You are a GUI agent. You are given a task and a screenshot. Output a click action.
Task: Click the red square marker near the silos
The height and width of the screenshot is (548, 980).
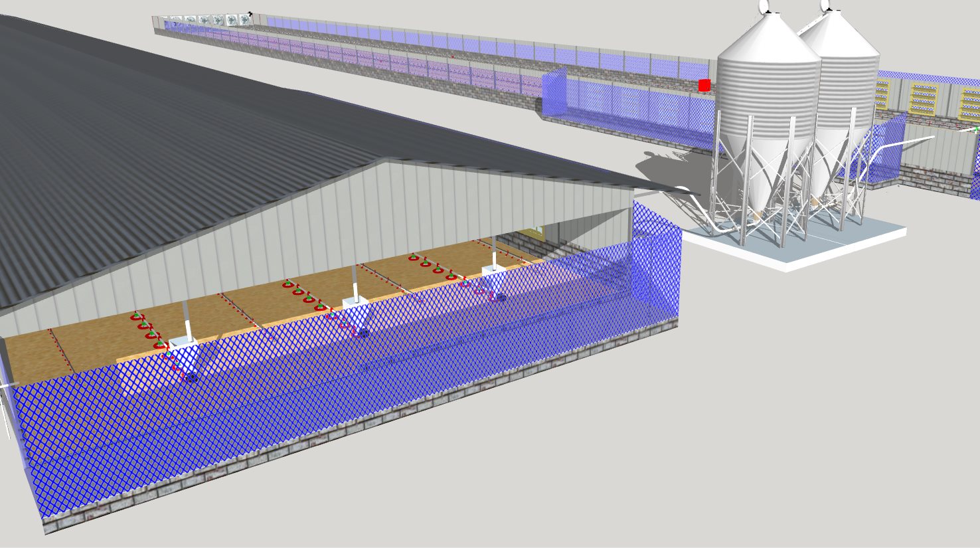[704, 85]
